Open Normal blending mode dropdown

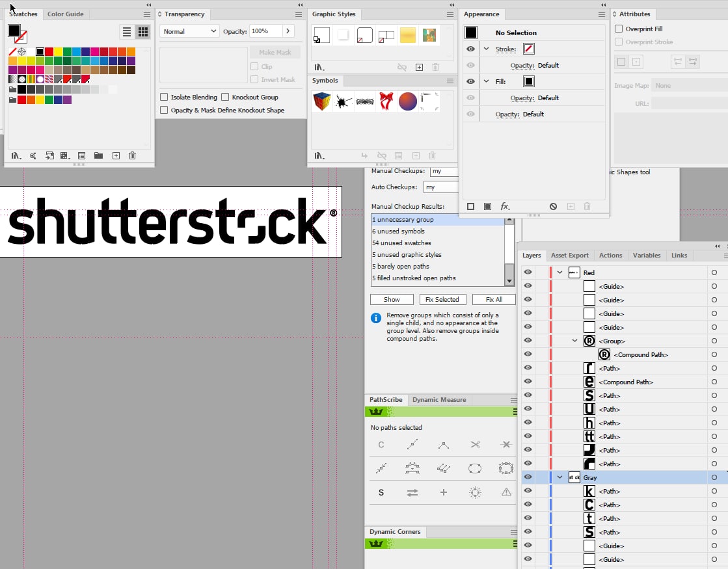click(x=189, y=32)
